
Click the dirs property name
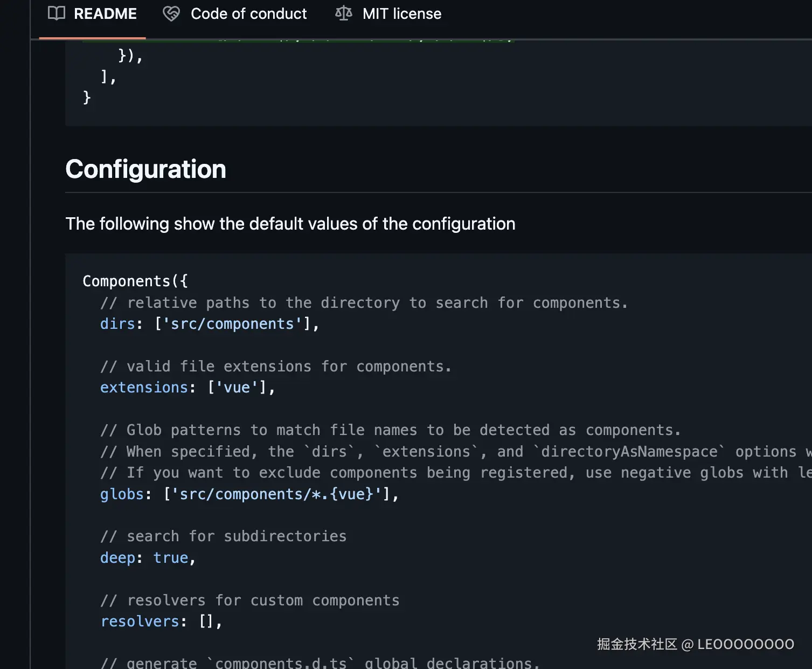pyautogui.click(x=117, y=324)
